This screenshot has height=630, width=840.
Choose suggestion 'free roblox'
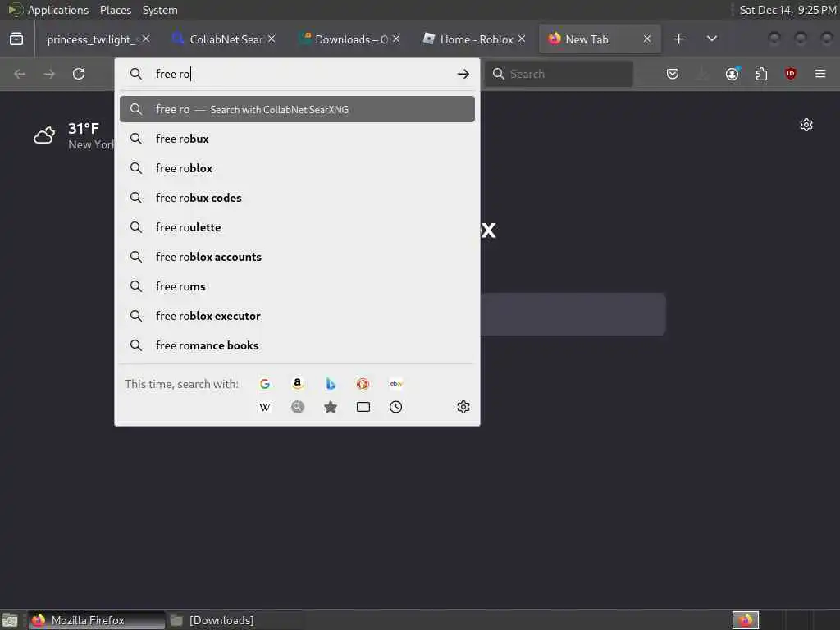point(297,168)
